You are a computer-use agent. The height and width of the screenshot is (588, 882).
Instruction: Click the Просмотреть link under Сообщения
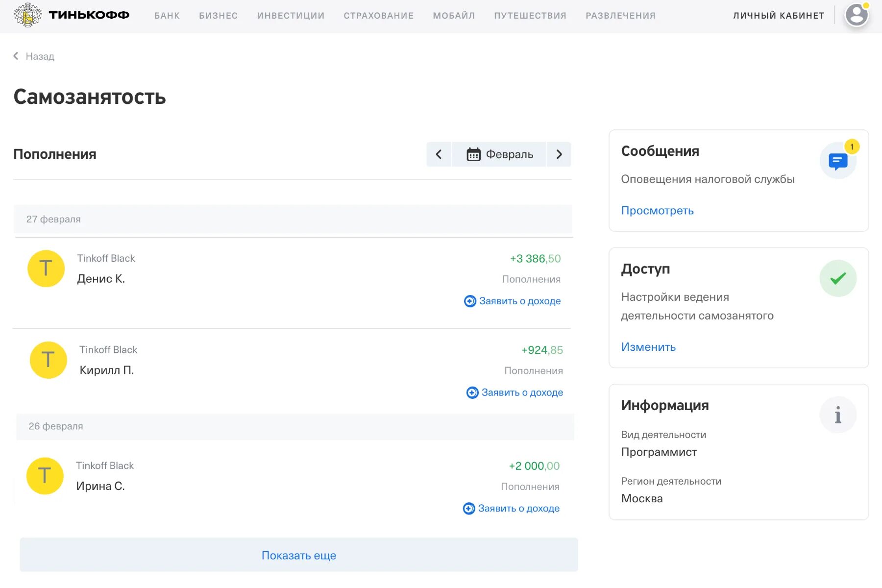click(657, 211)
